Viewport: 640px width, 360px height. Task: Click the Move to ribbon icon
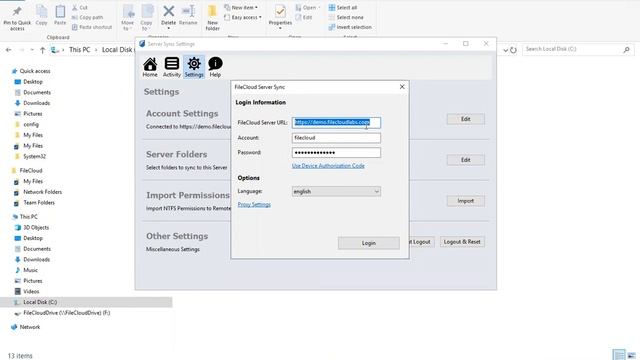coord(128,18)
